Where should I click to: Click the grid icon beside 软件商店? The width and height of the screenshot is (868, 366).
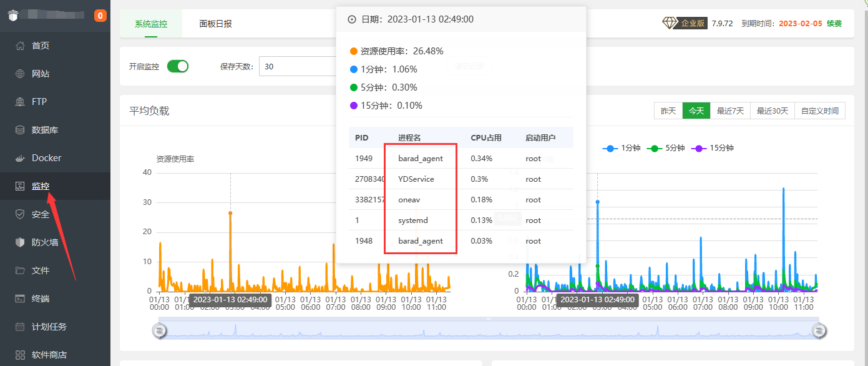pyautogui.click(x=20, y=355)
